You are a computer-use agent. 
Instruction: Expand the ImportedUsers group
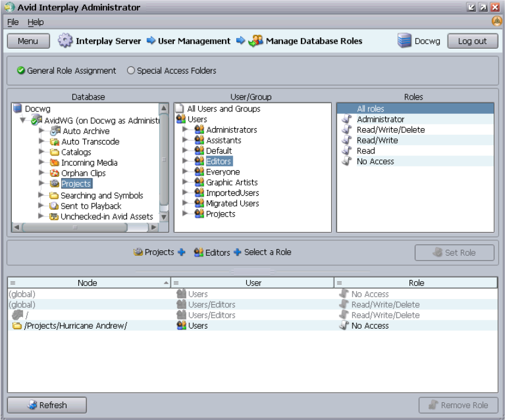pyautogui.click(x=185, y=192)
